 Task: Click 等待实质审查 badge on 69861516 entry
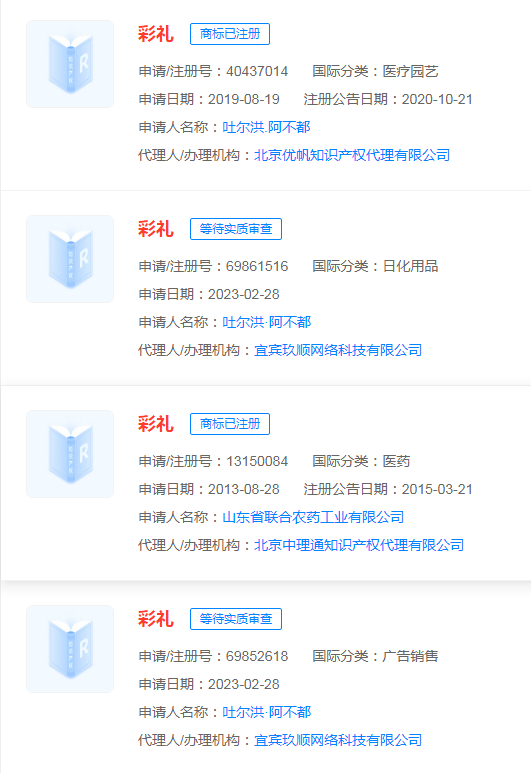point(236,229)
